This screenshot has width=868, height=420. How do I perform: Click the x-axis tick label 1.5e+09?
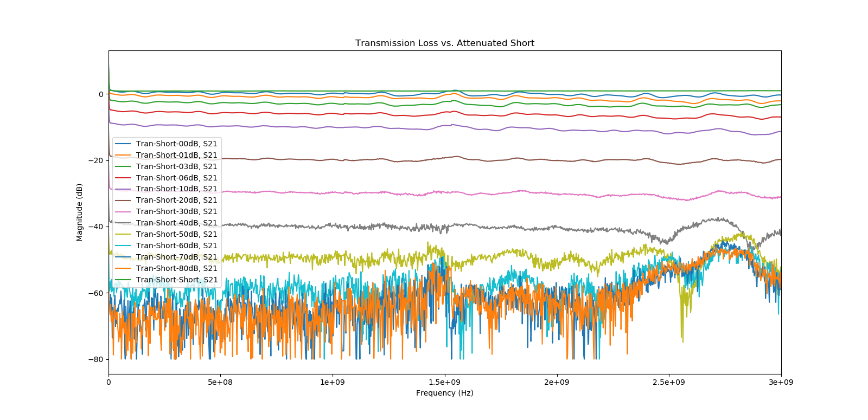445,382
